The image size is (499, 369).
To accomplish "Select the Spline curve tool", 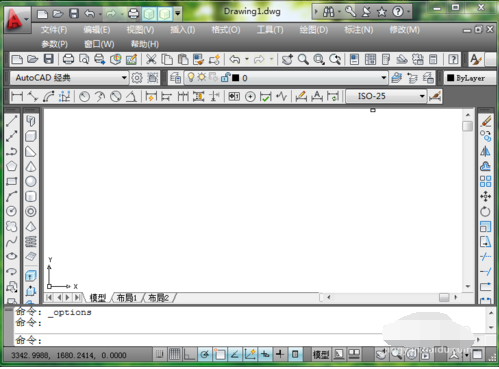I will (12, 241).
